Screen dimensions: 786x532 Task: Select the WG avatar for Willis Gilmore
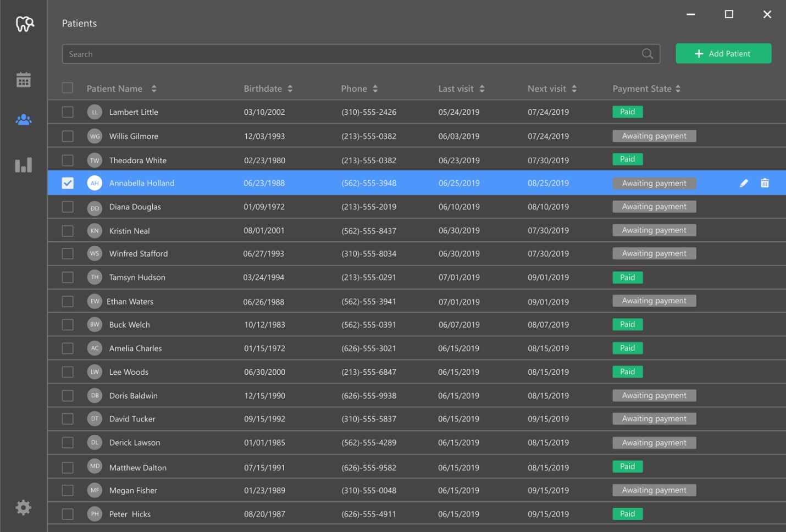coord(95,136)
